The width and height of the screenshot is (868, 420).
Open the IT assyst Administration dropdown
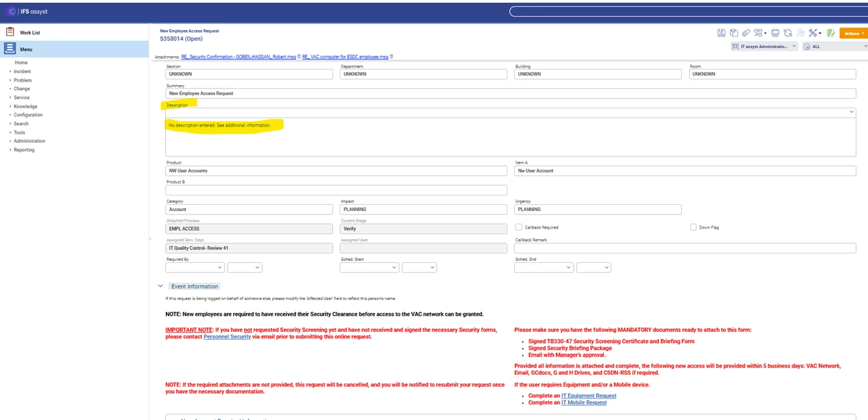click(x=764, y=47)
